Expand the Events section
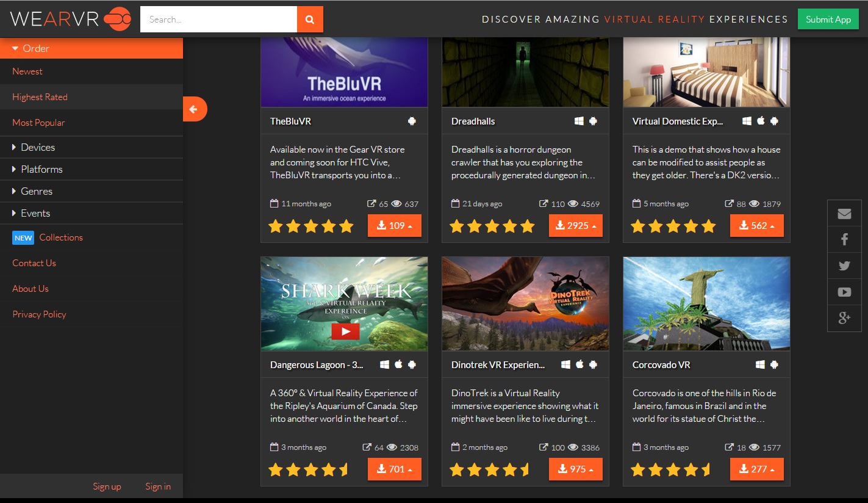868x503 pixels. pos(91,213)
